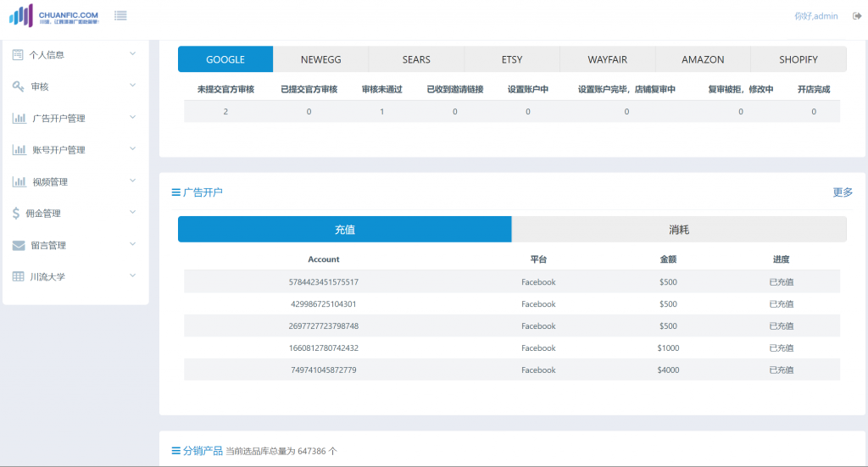Click the 审核 key icon
Viewport: 868px width, 467px height.
point(19,86)
